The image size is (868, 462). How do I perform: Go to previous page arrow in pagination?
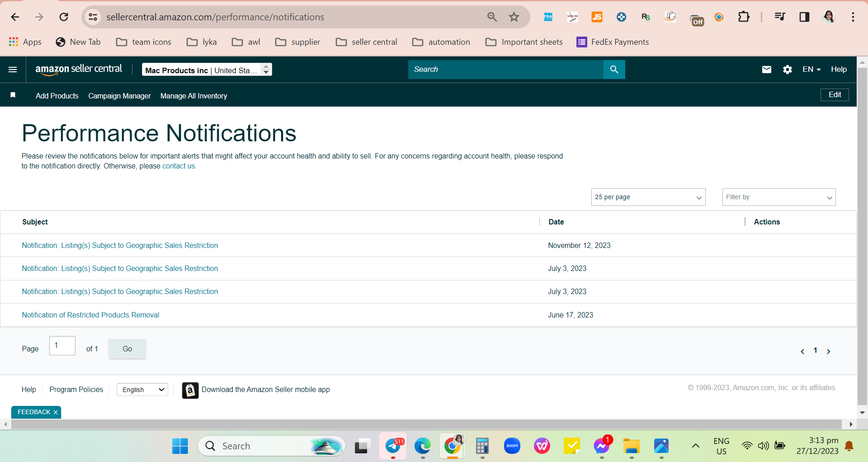click(802, 351)
